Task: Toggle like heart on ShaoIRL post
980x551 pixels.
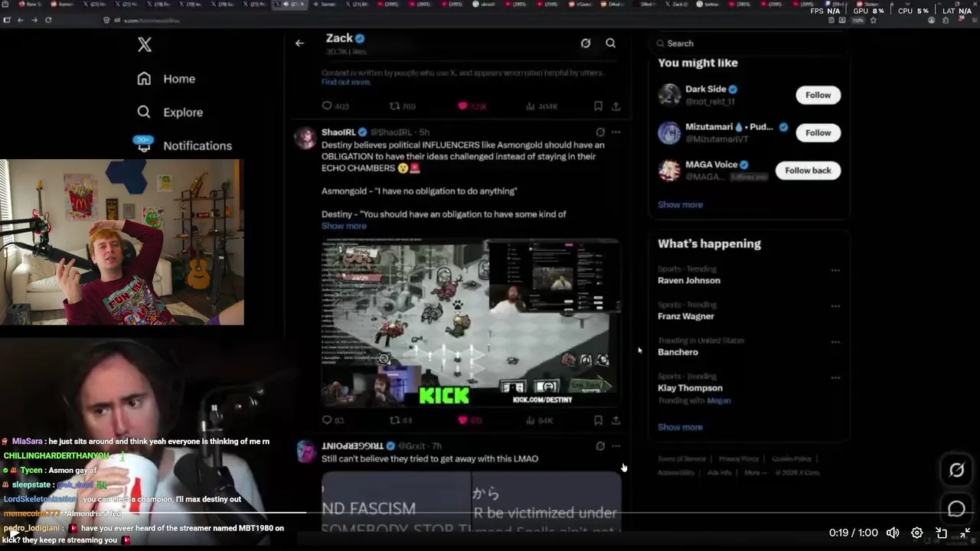Action: (462, 420)
